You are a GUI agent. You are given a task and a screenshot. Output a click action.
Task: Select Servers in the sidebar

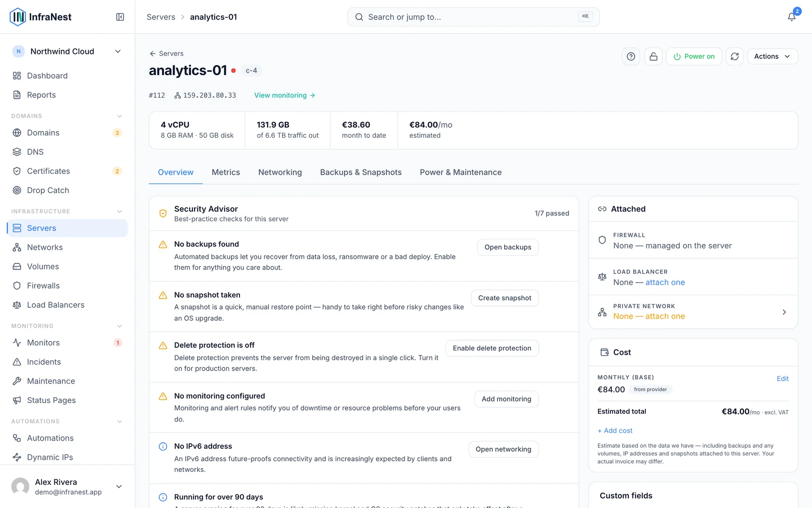(x=67, y=228)
